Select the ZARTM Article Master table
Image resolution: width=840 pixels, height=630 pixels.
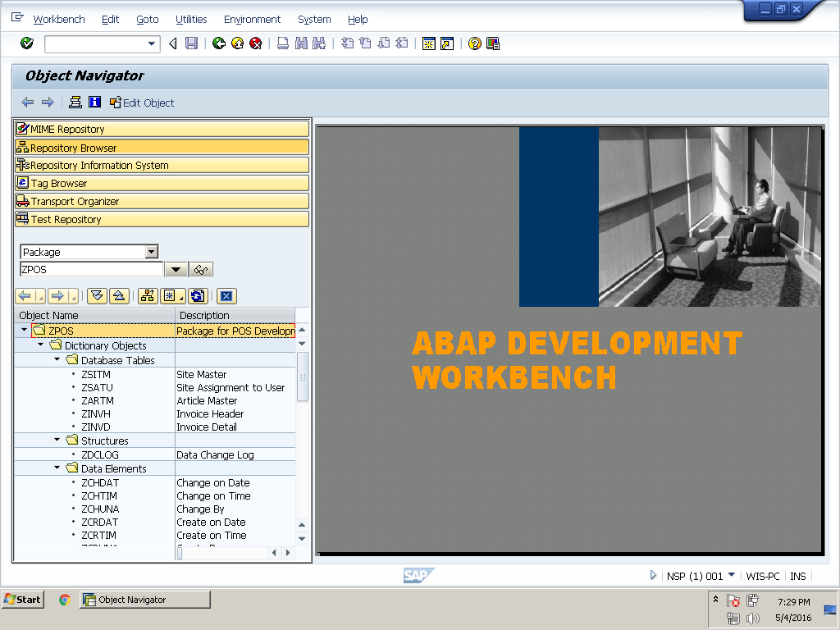[98, 400]
